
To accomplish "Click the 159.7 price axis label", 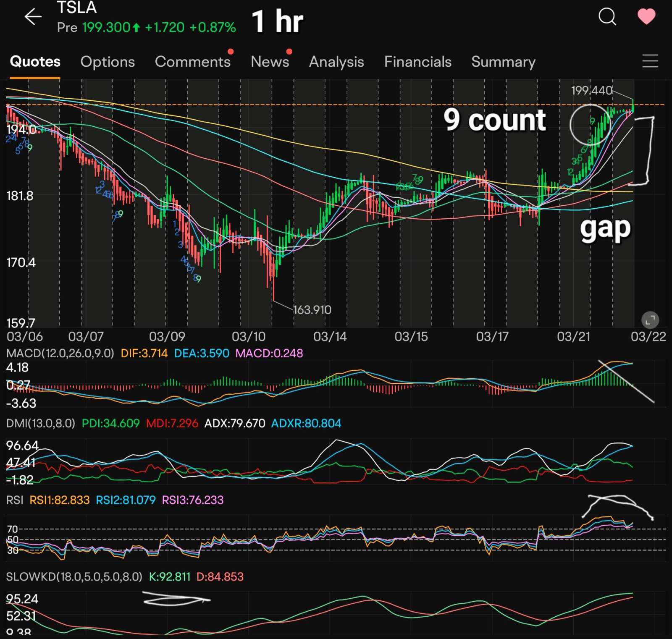I will pos(21,323).
